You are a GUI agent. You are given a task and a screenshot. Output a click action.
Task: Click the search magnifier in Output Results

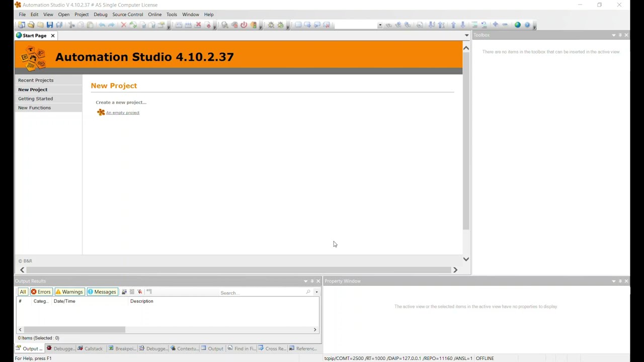click(308, 292)
